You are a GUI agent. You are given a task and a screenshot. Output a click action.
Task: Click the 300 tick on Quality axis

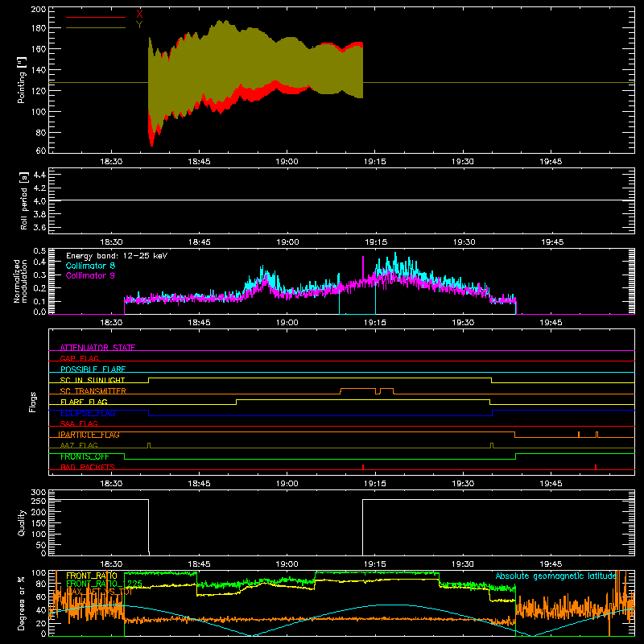tap(39, 493)
